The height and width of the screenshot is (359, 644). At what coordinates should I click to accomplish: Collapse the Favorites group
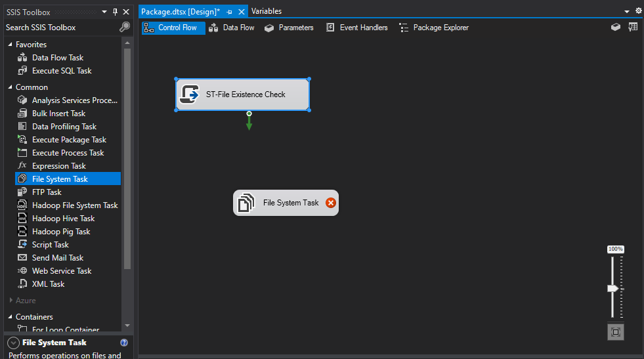(x=11, y=45)
